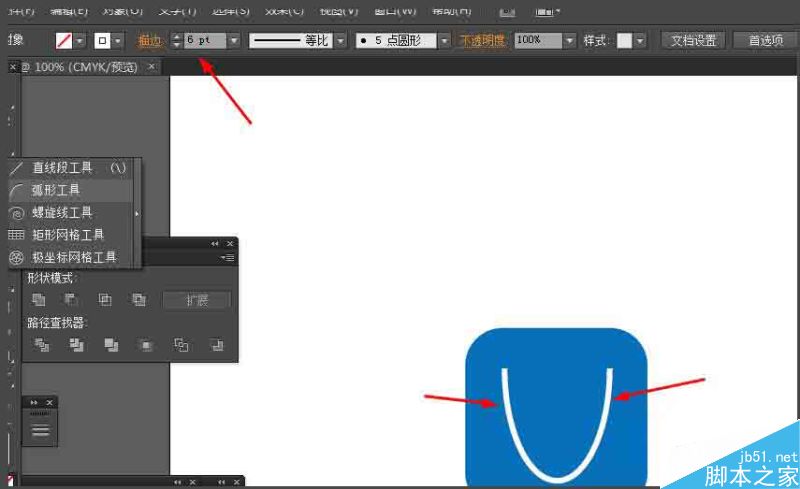Open the 效果(C) menu
The width and height of the screenshot is (800, 489).
coord(285,10)
